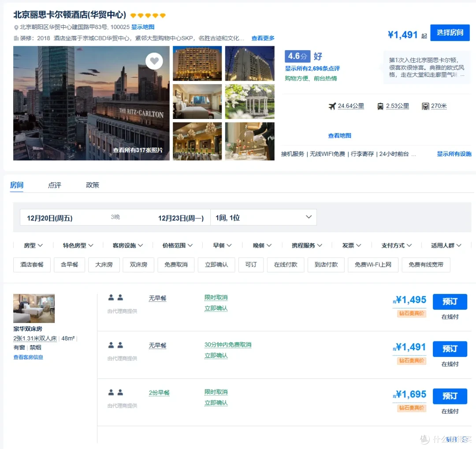Viewport: 476px width, 449px height.
Task: Click the location pin icon beside the address
Action: (x=16, y=27)
